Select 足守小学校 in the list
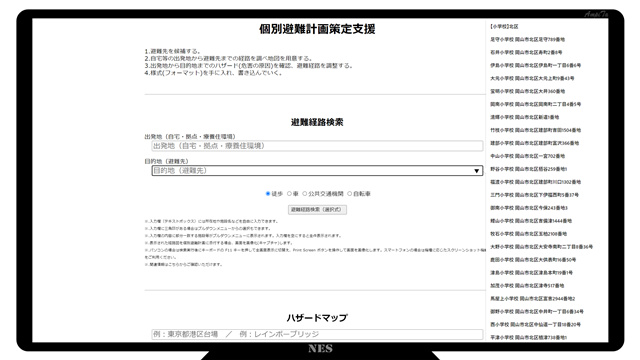Image resolution: width=640 pixels, height=360 pixels. [x=527, y=40]
